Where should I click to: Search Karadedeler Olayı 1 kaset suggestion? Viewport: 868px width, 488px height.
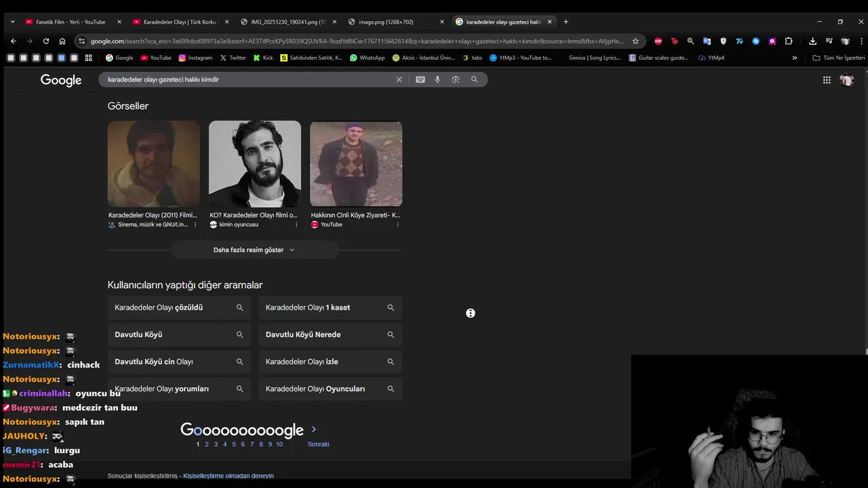(x=330, y=308)
